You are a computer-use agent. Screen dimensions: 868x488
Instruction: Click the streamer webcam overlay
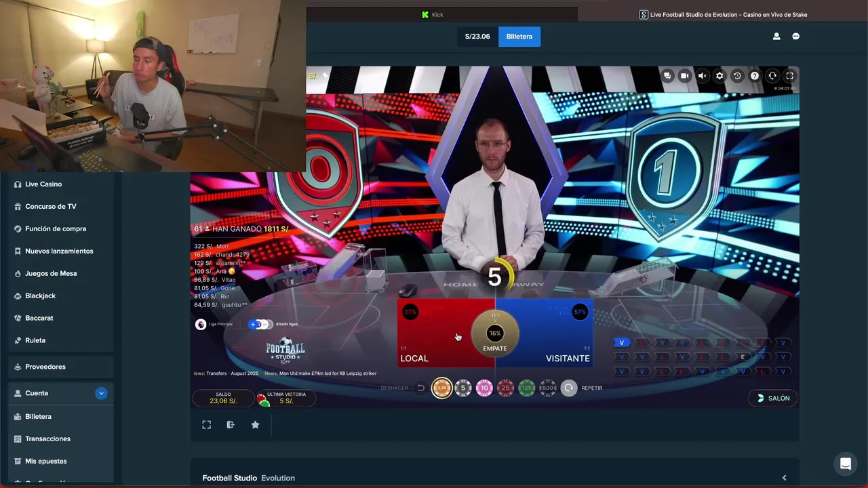(153, 85)
